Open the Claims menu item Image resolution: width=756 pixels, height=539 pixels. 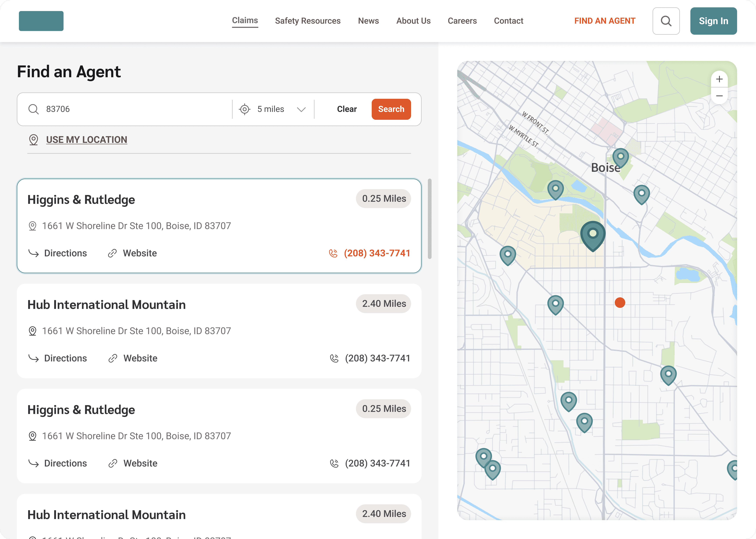(245, 21)
